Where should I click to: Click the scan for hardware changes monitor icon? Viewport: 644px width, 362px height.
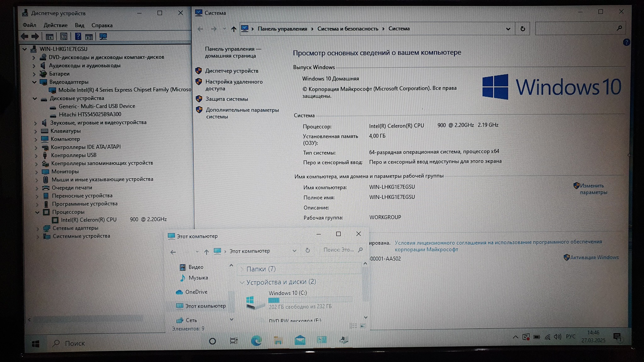click(x=103, y=36)
